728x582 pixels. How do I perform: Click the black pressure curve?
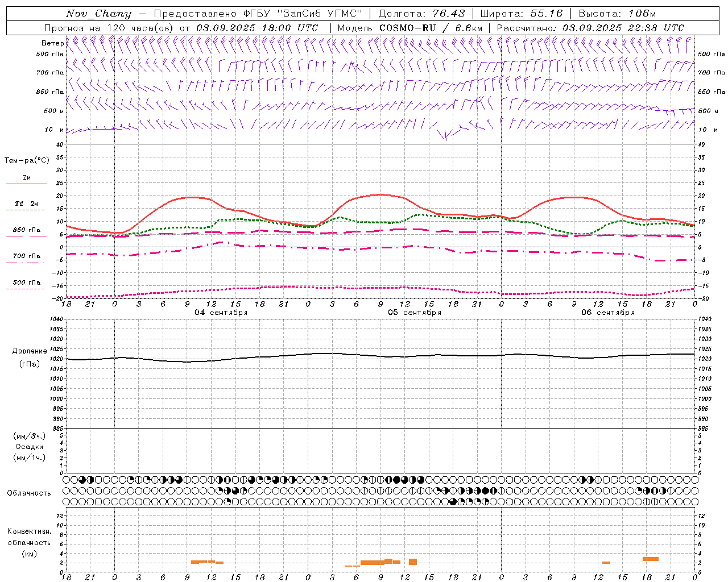[380, 356]
